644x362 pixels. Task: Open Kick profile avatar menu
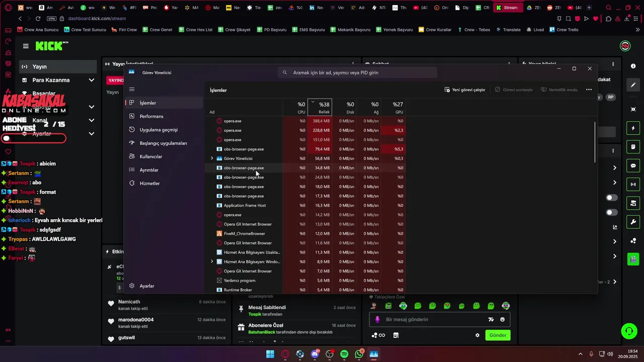(625, 46)
